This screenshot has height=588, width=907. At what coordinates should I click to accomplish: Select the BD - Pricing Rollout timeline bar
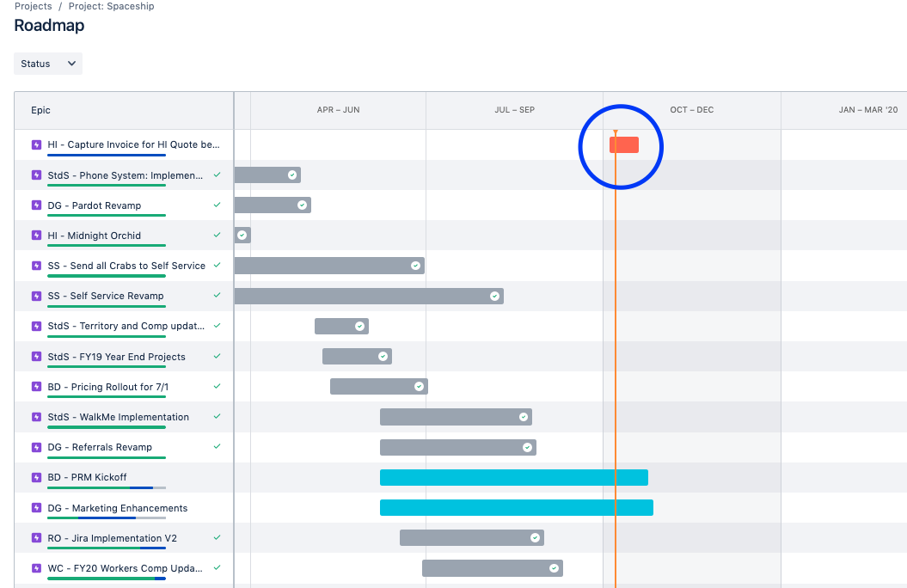click(379, 387)
